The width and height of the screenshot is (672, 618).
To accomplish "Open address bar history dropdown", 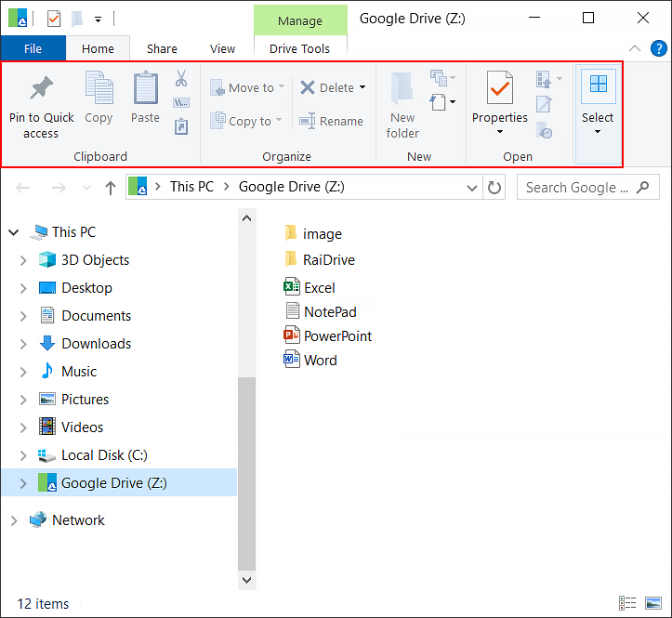I will [472, 188].
